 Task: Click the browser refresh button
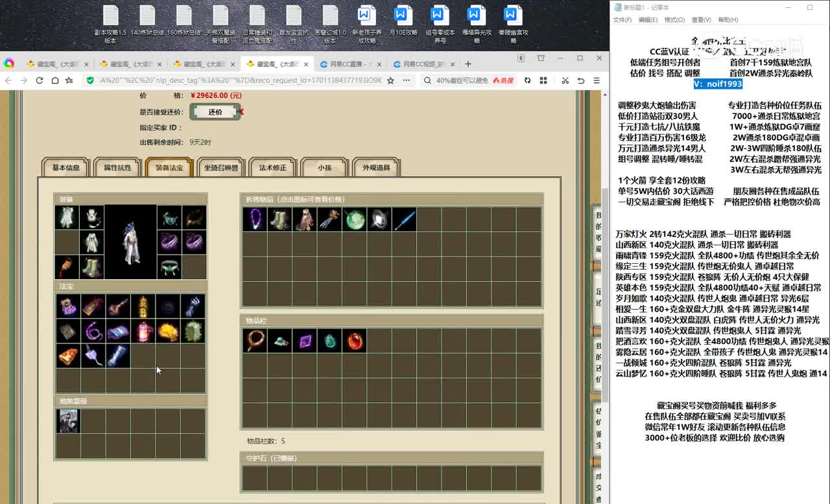[40, 80]
